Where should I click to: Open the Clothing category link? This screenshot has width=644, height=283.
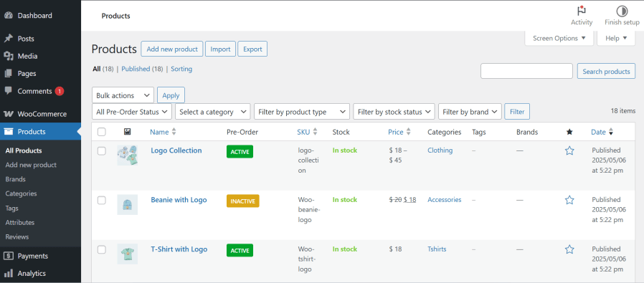point(440,150)
